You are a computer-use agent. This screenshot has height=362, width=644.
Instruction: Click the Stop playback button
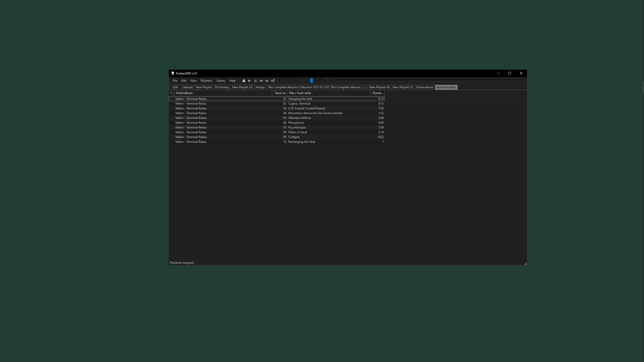point(244,81)
